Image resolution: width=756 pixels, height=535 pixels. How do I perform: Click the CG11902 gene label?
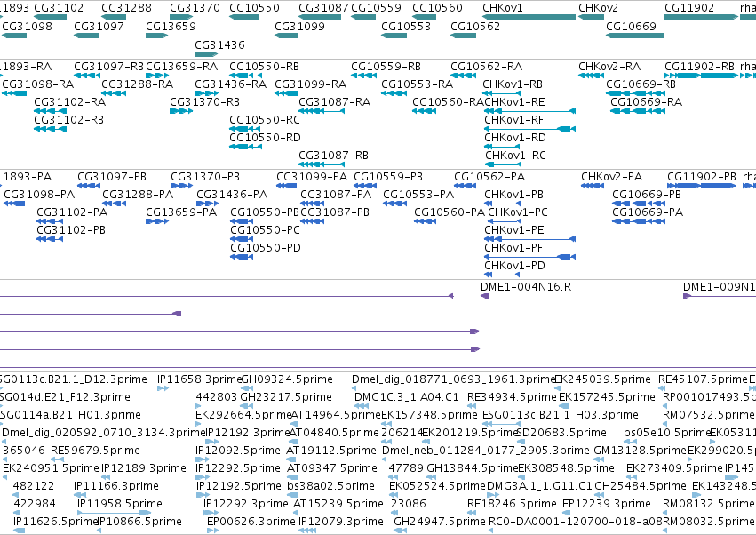[x=689, y=8]
